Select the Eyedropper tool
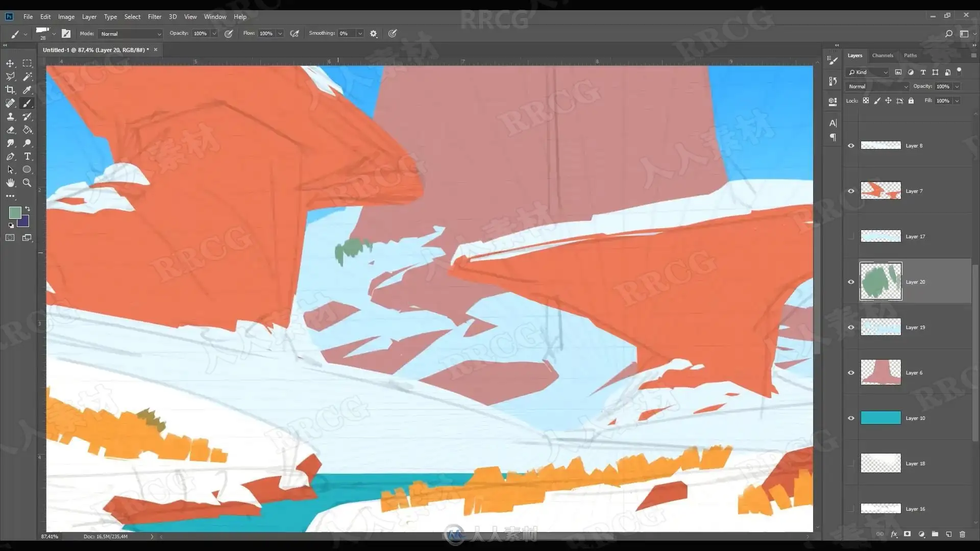 27,90
